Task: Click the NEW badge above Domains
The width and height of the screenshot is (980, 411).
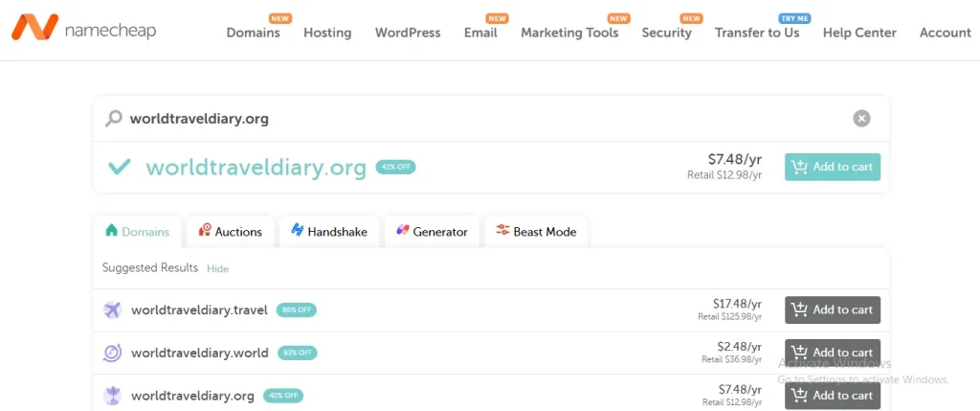Action: coord(280,19)
